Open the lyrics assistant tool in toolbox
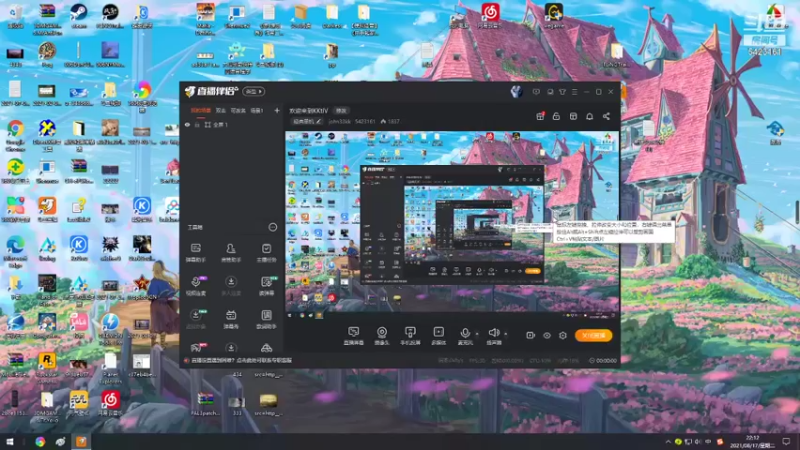 click(266, 319)
